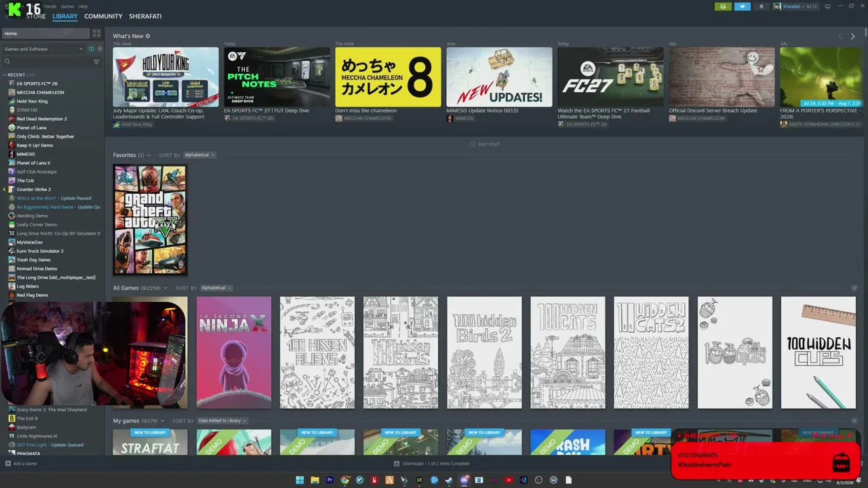Collapse the Recent section in sidebar
Image resolution: width=868 pixels, height=488 pixels.
[5, 75]
